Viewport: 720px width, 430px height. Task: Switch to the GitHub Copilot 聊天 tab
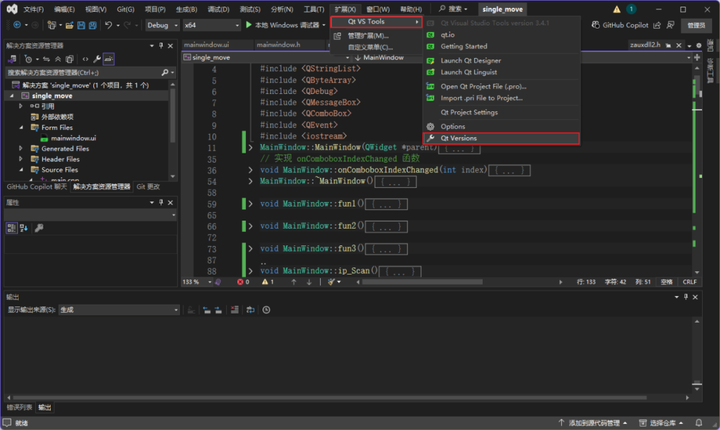[x=37, y=187]
